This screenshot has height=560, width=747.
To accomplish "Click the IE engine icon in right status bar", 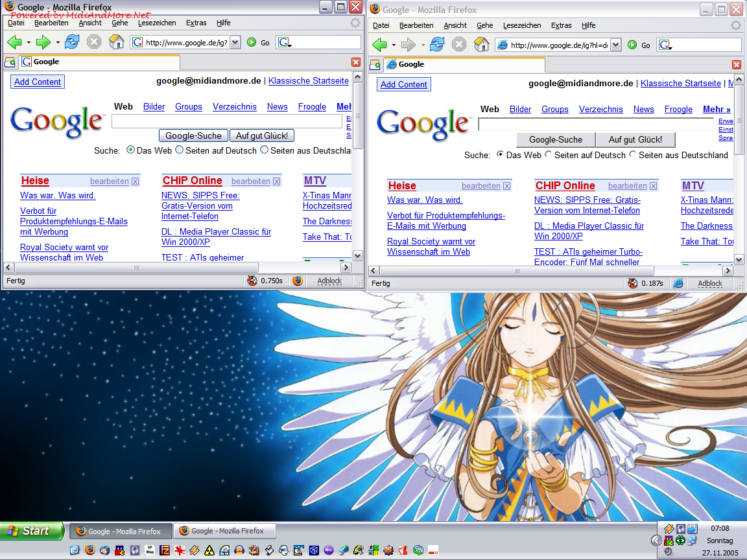I will tap(678, 283).
